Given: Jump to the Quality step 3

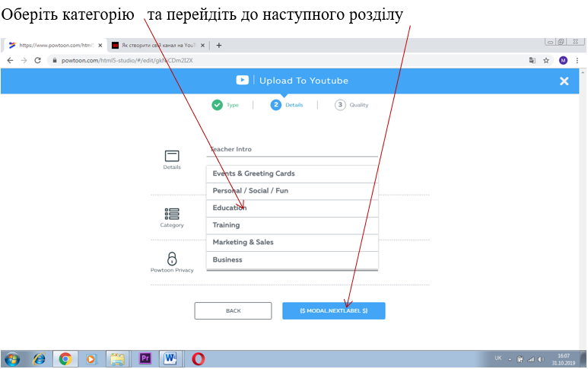Looking at the screenshot, I should 351,105.
